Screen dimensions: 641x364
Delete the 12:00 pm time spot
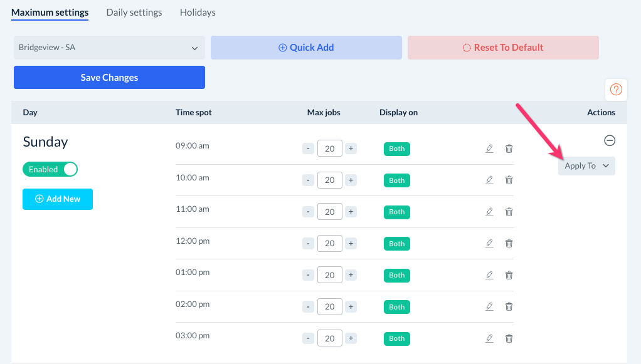pyautogui.click(x=509, y=244)
